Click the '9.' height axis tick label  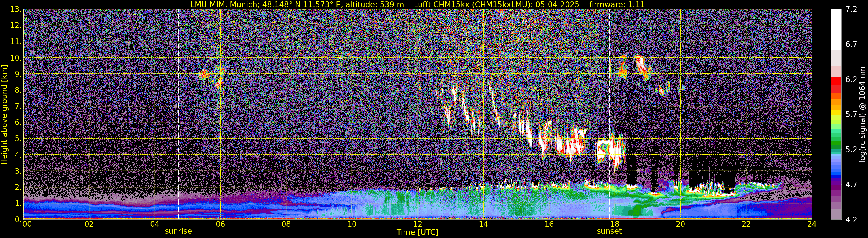(x=18, y=74)
